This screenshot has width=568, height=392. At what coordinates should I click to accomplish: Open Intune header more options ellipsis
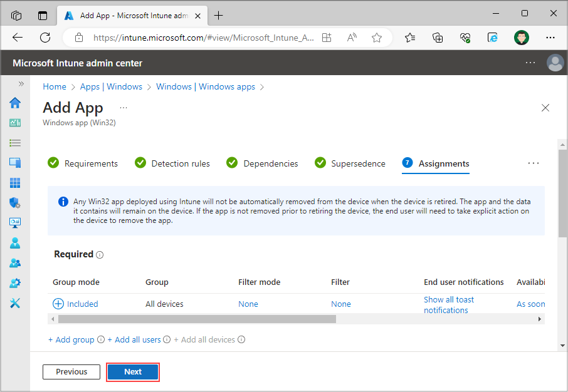(x=530, y=63)
